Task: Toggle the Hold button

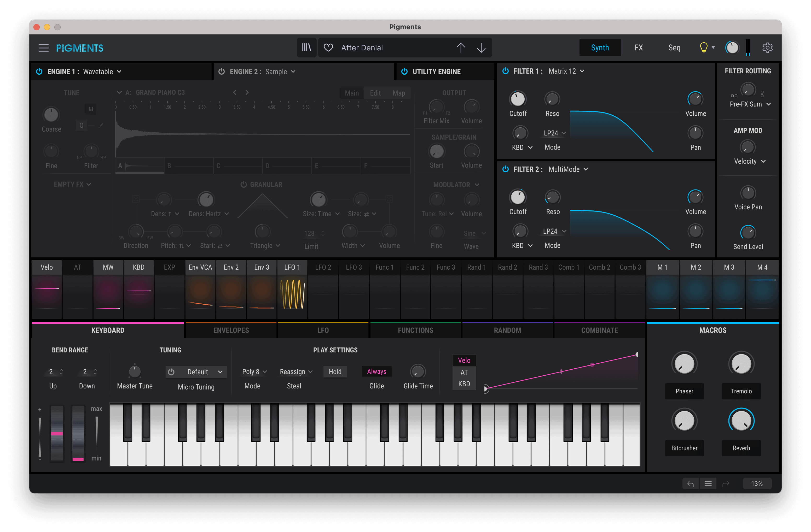Action: (x=335, y=372)
